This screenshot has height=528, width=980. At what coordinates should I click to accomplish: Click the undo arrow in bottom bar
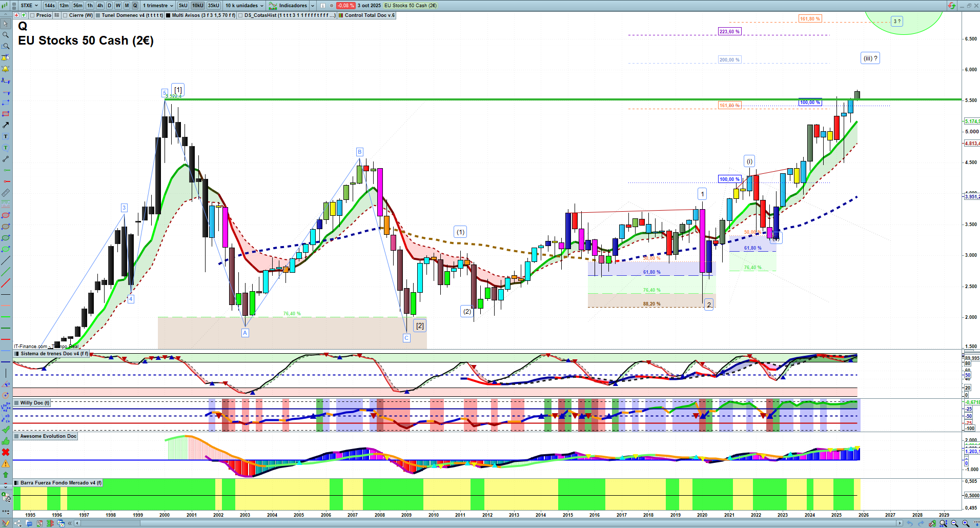tap(910, 523)
